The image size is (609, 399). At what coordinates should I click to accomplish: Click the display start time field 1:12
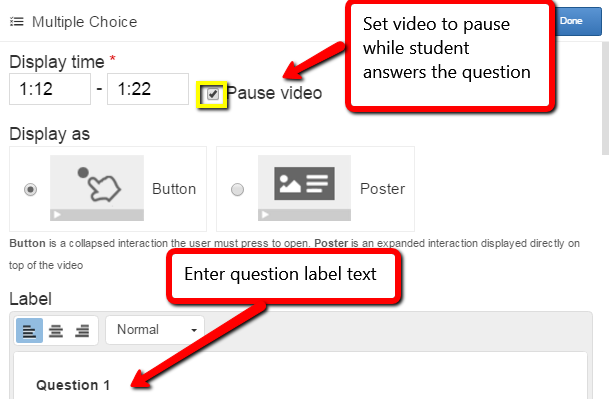click(x=50, y=89)
